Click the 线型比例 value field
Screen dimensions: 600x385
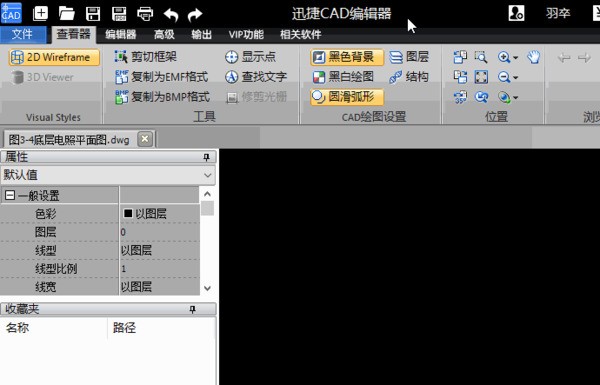point(159,269)
